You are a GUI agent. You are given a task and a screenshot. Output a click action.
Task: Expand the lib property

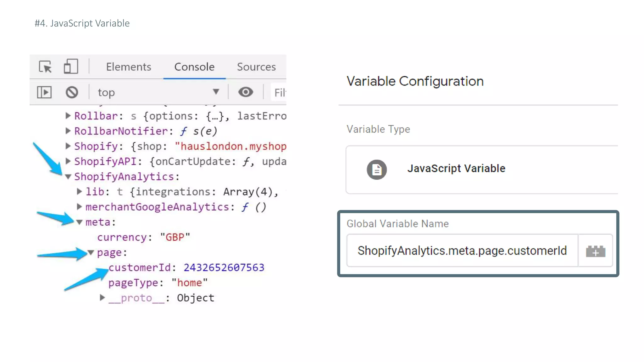[79, 191]
